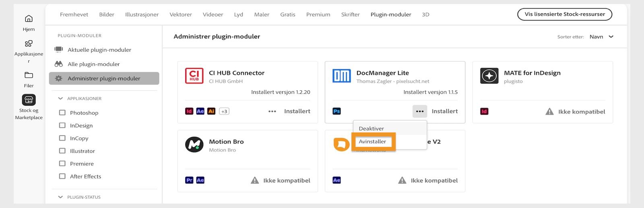The width and height of the screenshot is (644, 208).
Task: Check the Premiere filter checkbox
Action: coord(62,163)
